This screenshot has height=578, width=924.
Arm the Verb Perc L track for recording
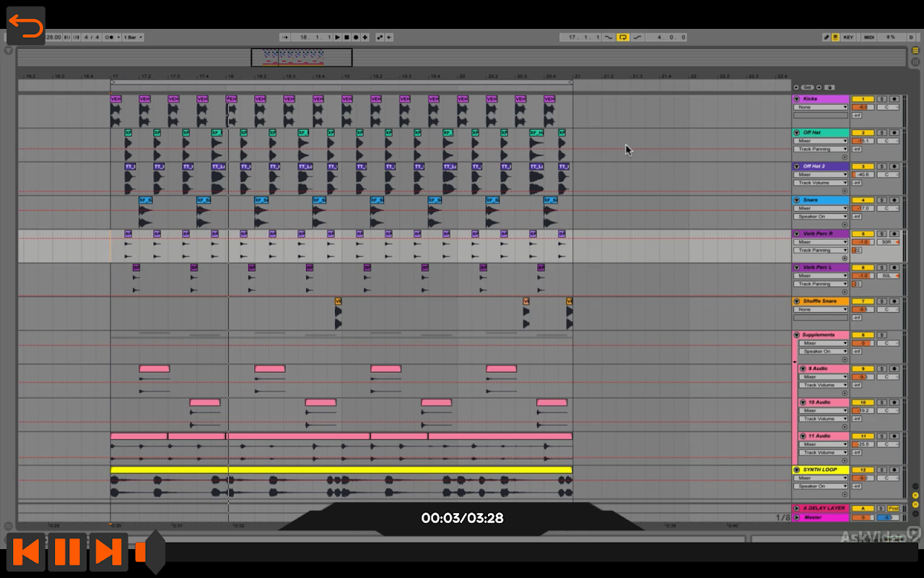pyautogui.click(x=894, y=267)
